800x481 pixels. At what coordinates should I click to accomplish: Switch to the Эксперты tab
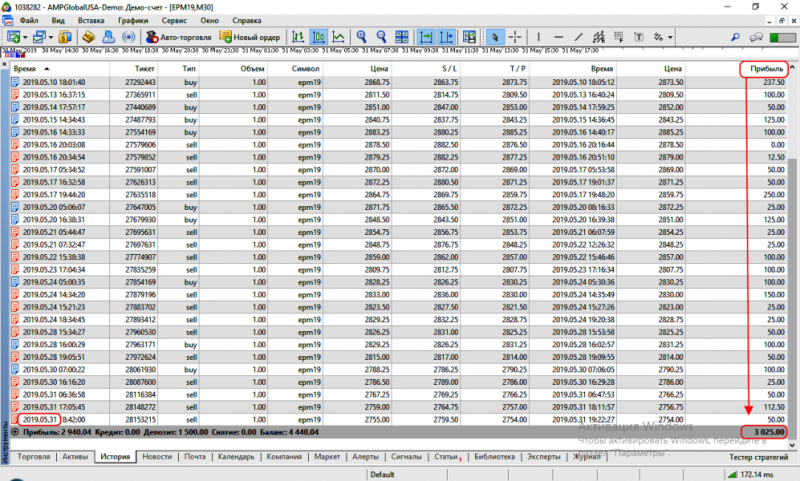544,456
